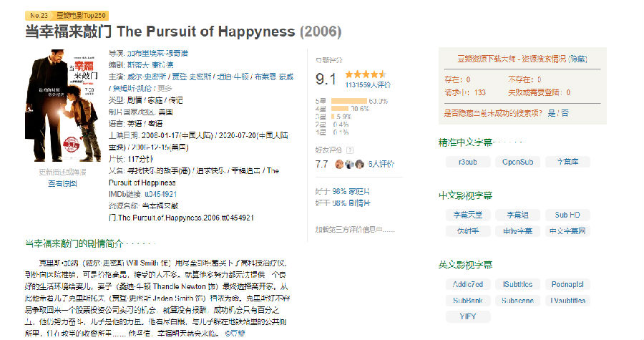Click the 失败或需要登陆: 0 status
This screenshot has width=644, height=340.
point(540,92)
